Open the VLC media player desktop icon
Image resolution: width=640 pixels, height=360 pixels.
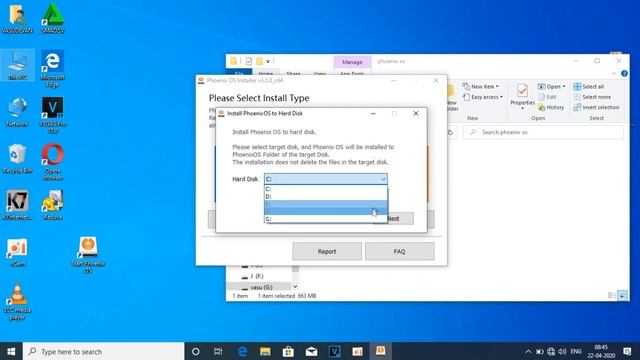coord(17,301)
